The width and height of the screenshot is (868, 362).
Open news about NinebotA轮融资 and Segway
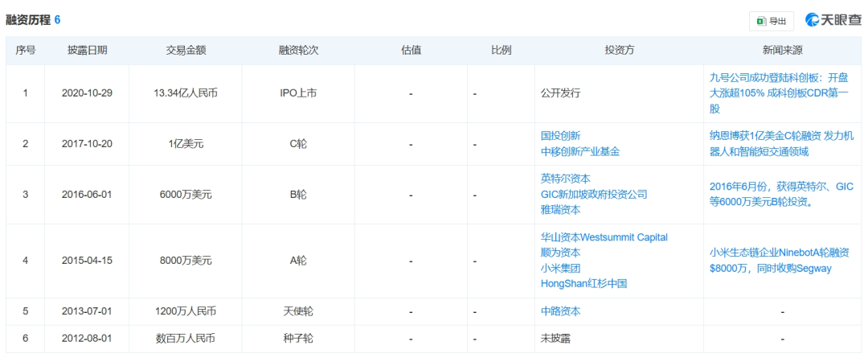tap(779, 260)
